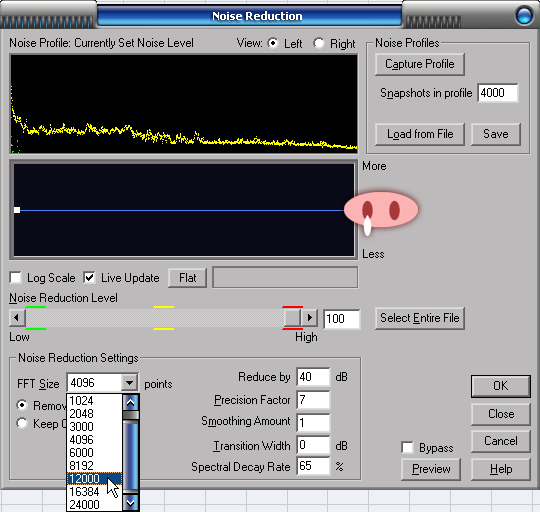
Task: Click the left arrow of Noise Reduction Level slider
Action: coord(17,317)
